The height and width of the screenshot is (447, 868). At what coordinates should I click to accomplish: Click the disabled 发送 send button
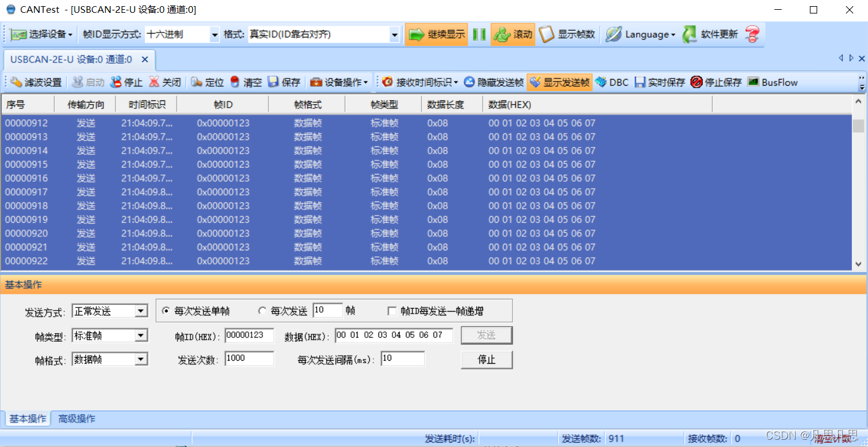coord(487,335)
